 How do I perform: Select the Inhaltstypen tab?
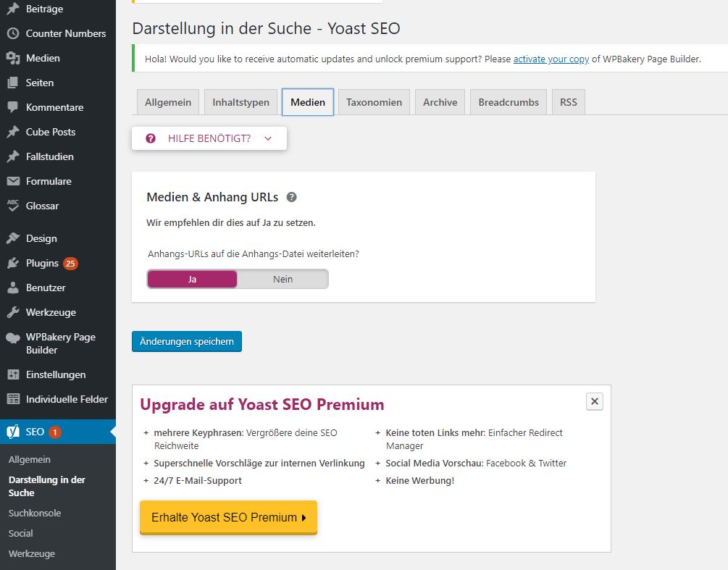coord(240,102)
